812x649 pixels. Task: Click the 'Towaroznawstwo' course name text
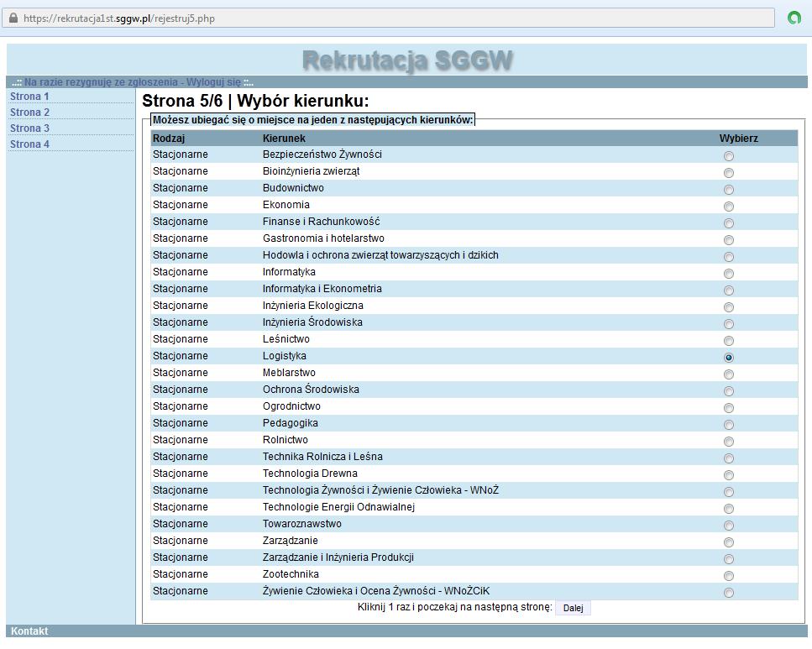pos(302,524)
